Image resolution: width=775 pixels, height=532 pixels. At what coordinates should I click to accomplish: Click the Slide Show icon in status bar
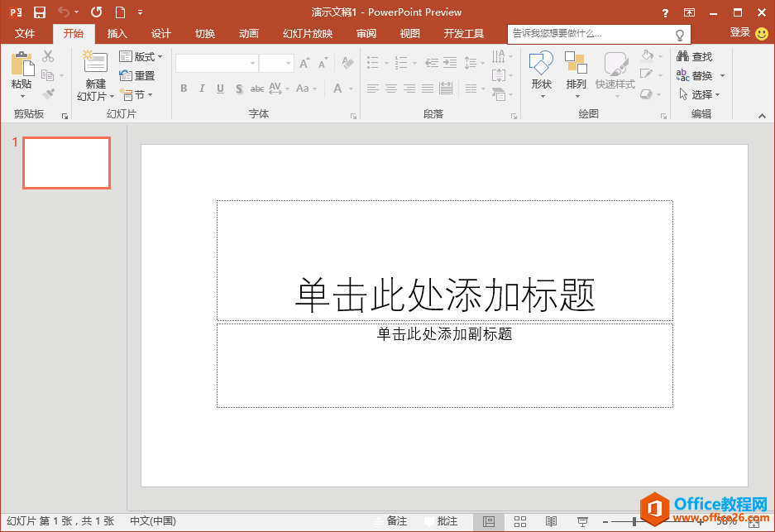click(583, 521)
